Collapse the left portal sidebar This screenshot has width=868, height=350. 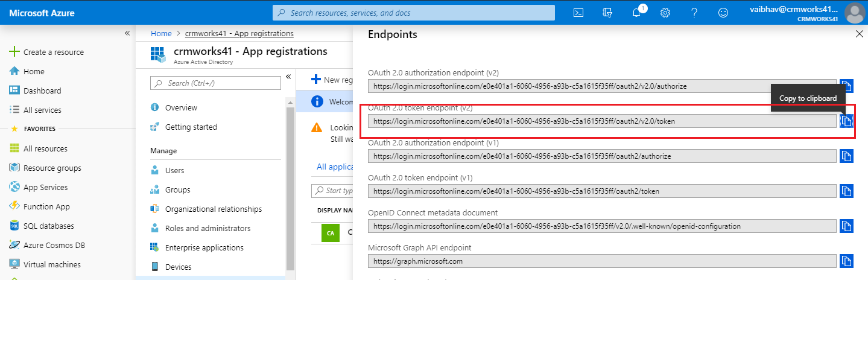pyautogui.click(x=127, y=33)
